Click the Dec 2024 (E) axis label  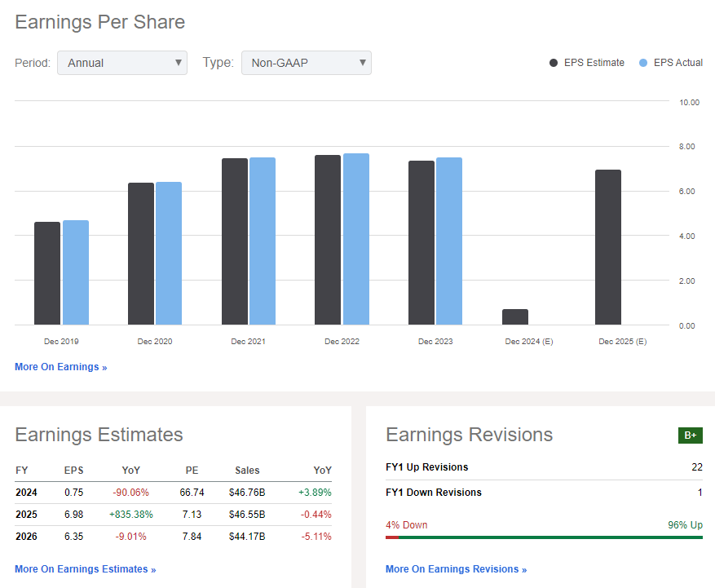[529, 341]
